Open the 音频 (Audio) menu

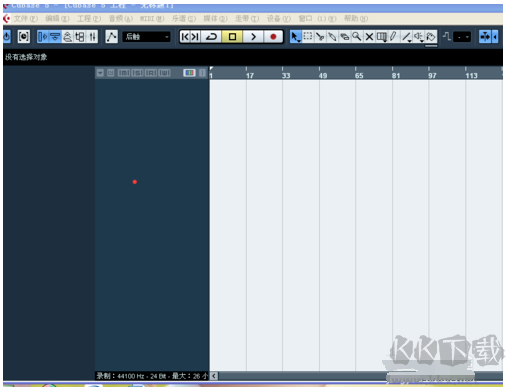pyautogui.click(x=121, y=19)
